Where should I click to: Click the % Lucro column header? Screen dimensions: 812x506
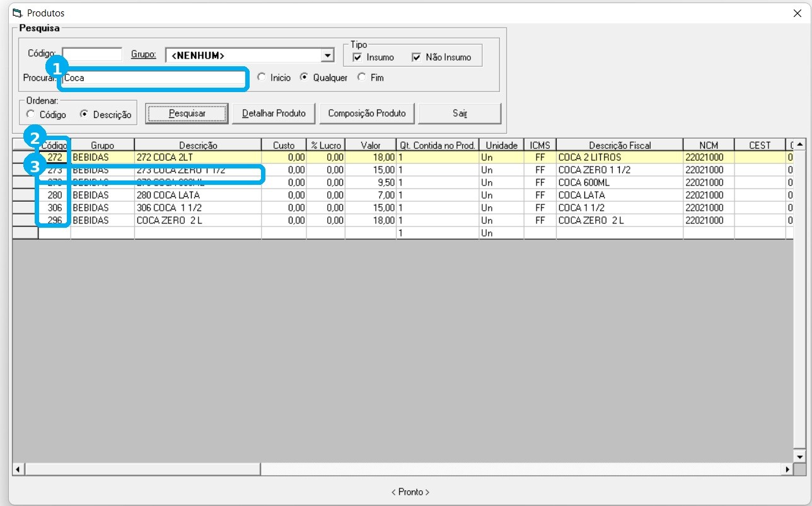(x=326, y=145)
